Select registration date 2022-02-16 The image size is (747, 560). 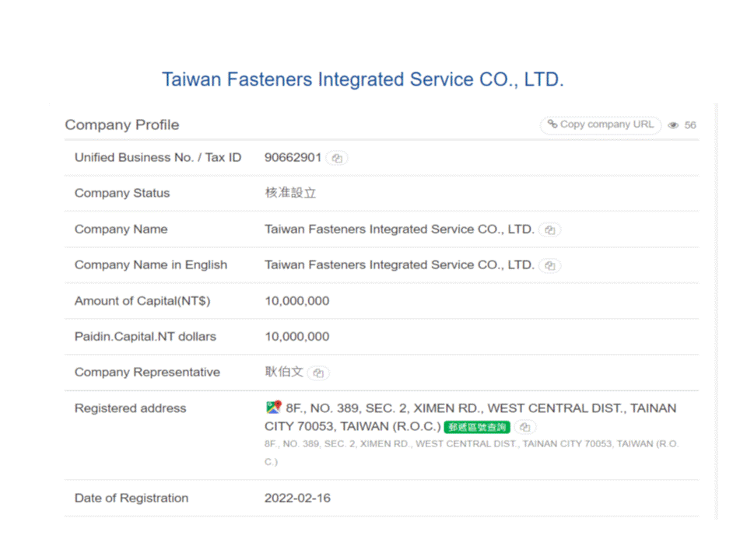[297, 498]
